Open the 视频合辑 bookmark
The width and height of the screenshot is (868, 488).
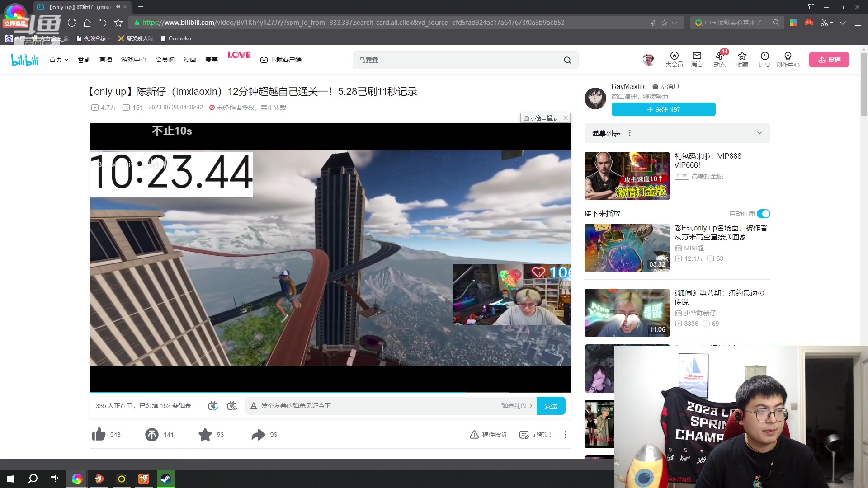point(93,38)
